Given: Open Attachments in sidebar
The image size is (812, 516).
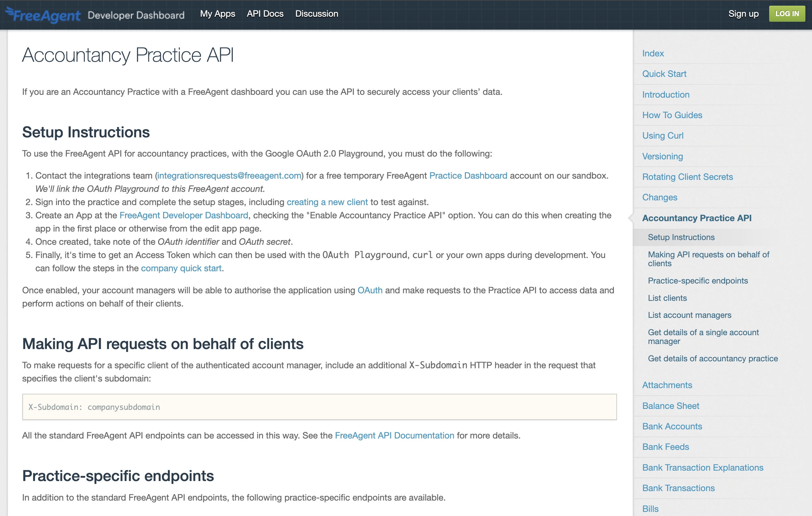Looking at the screenshot, I should coord(667,385).
